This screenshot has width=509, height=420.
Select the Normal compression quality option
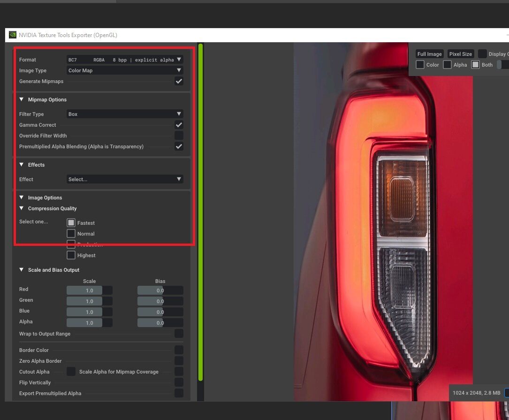point(71,233)
